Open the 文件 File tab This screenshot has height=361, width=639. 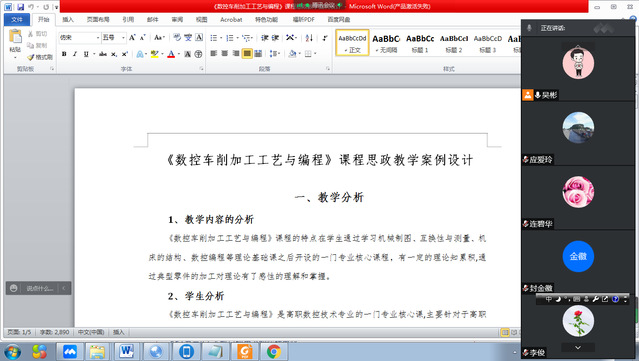pos(17,20)
